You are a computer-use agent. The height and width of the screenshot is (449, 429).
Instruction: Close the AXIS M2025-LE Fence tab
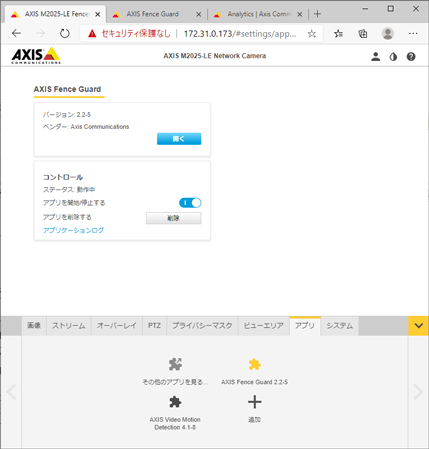coord(98,14)
